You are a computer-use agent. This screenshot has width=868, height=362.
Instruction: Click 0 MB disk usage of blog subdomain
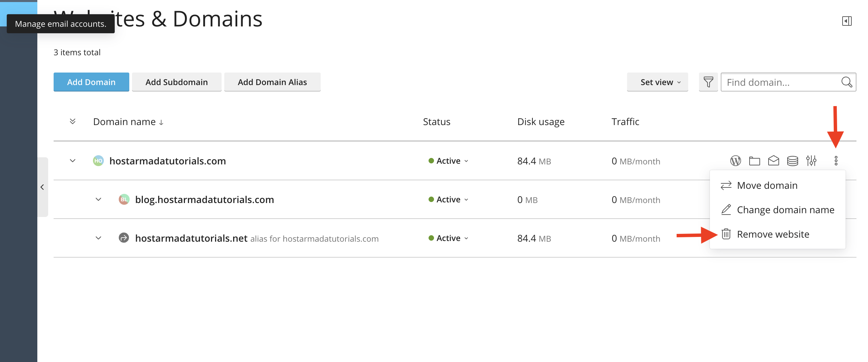(527, 200)
